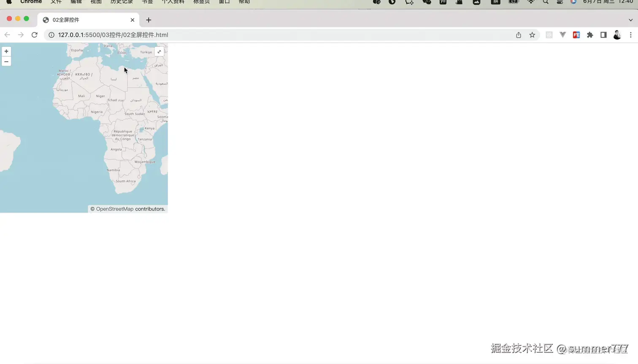638x364 pixels.
Task: Click the Moçambique label on map
Action: [145, 162]
